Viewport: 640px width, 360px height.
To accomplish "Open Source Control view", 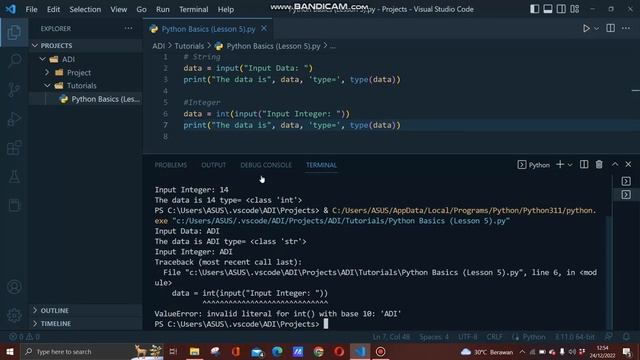I will 14,90.
